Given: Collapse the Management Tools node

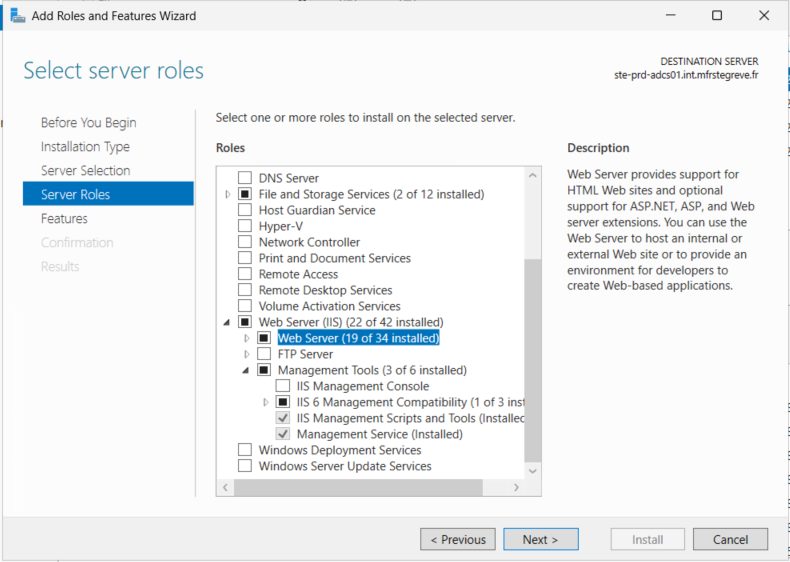Looking at the screenshot, I should (x=246, y=370).
